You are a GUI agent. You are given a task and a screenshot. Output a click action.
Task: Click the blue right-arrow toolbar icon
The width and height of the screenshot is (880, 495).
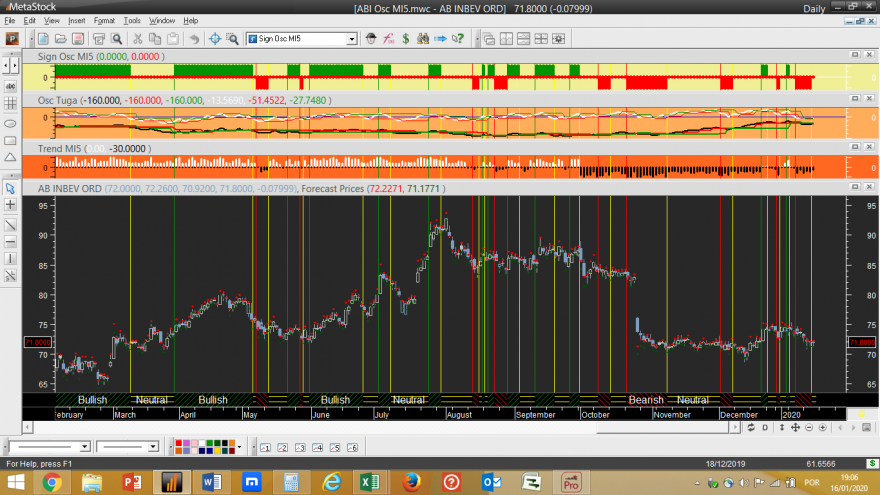(441, 39)
